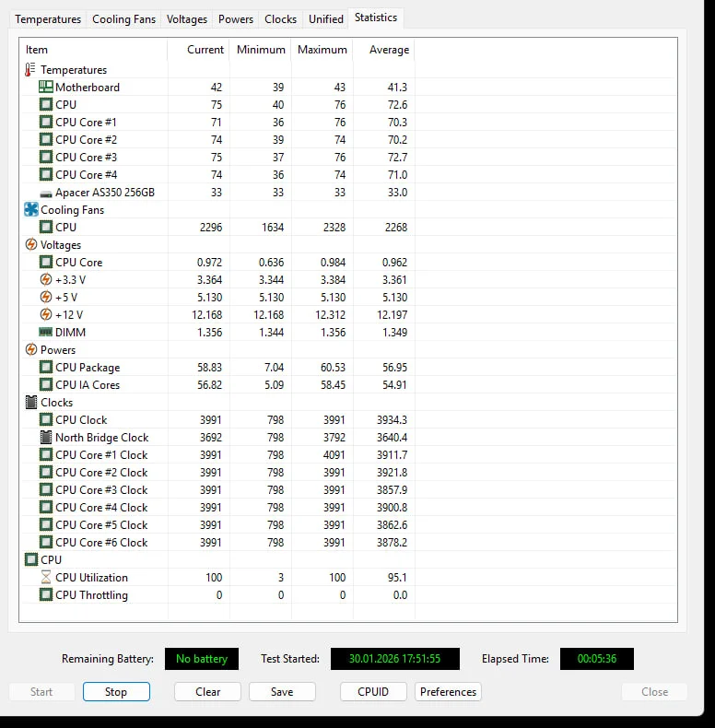Open Preferences dialog
This screenshot has height=728, width=715.
pyautogui.click(x=448, y=692)
